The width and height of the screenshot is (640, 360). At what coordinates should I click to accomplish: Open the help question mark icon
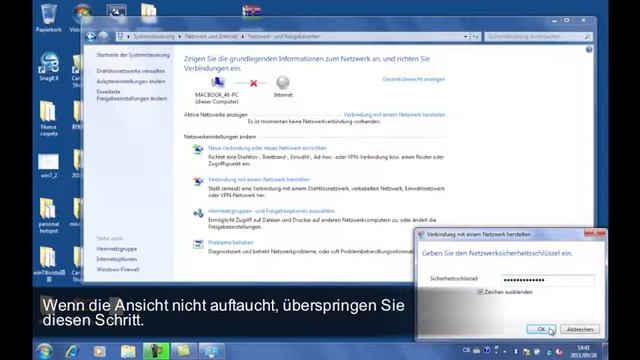(x=589, y=50)
